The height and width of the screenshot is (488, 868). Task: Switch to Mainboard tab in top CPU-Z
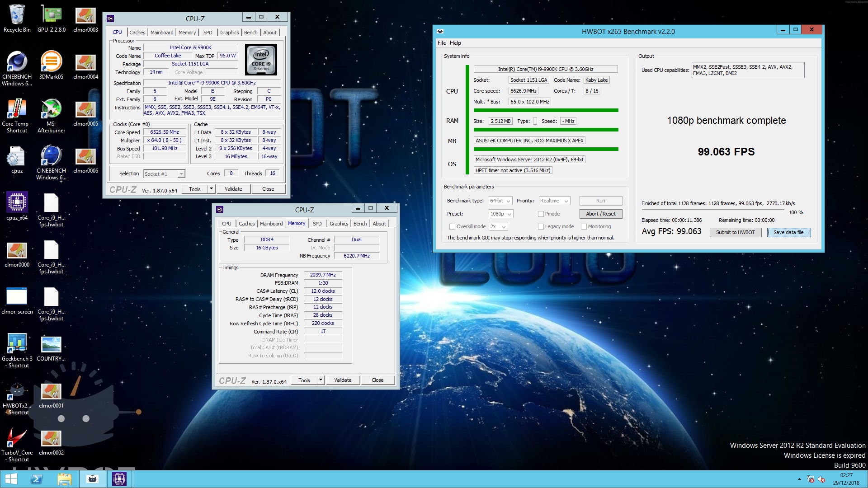pyautogui.click(x=162, y=33)
